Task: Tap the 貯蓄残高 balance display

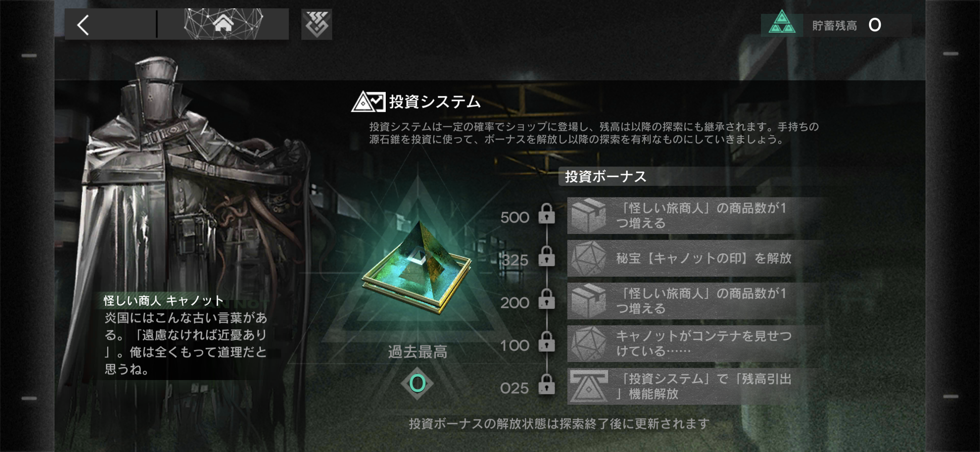Action: coord(836,25)
